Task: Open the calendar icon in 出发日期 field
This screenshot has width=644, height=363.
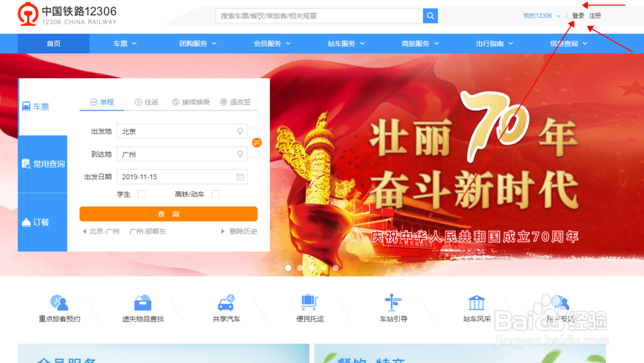Action: coord(240,177)
